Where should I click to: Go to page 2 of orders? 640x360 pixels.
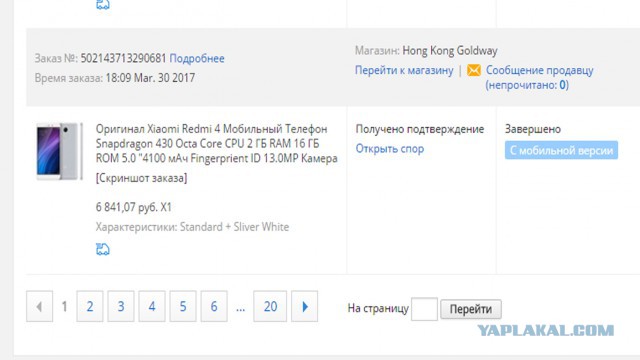(x=90, y=306)
